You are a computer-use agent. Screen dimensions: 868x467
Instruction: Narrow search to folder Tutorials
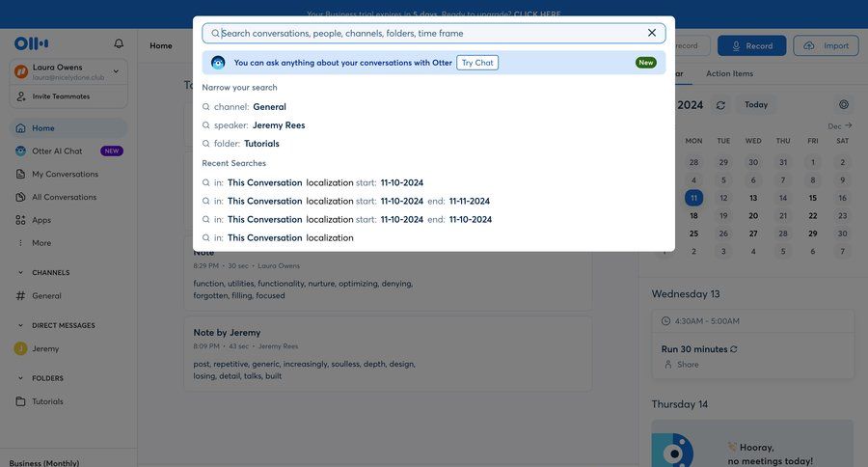coord(241,144)
